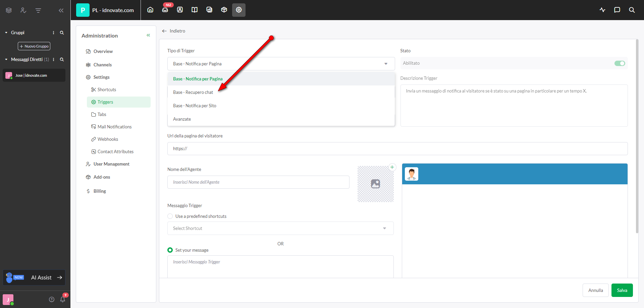This screenshot has width=644, height=308.
Task: Choose 'Avanzate' trigger type
Action: tap(182, 119)
